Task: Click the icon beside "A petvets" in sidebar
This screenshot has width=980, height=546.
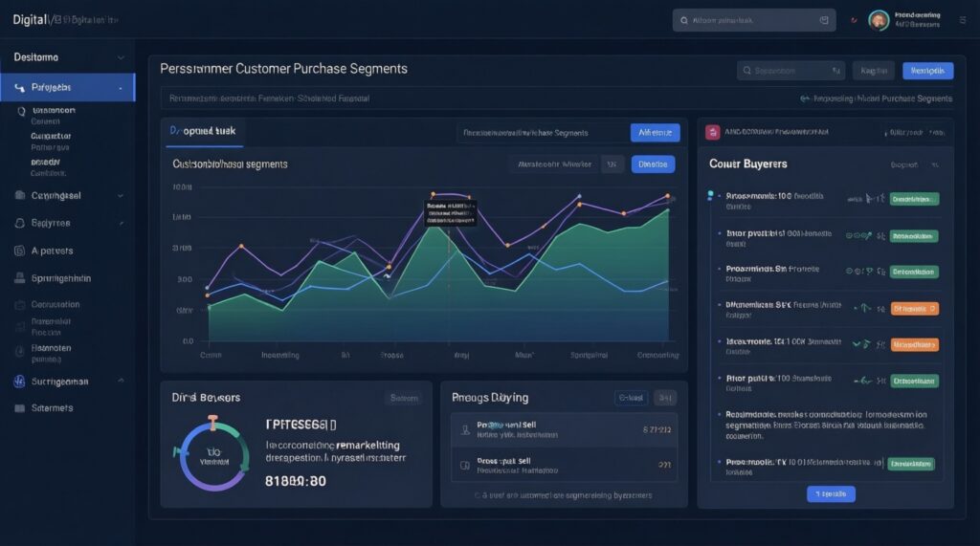Action: [19, 251]
